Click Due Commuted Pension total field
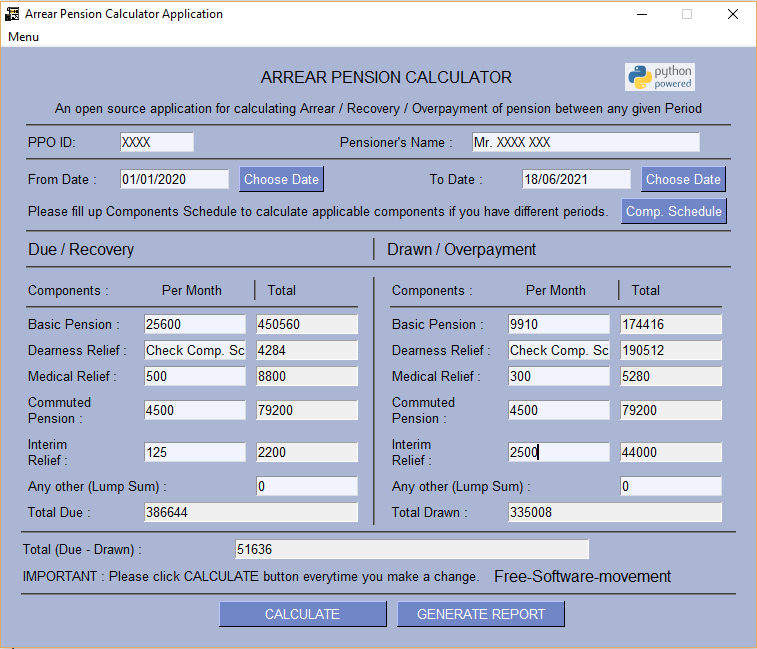The width and height of the screenshot is (757, 649). point(307,410)
